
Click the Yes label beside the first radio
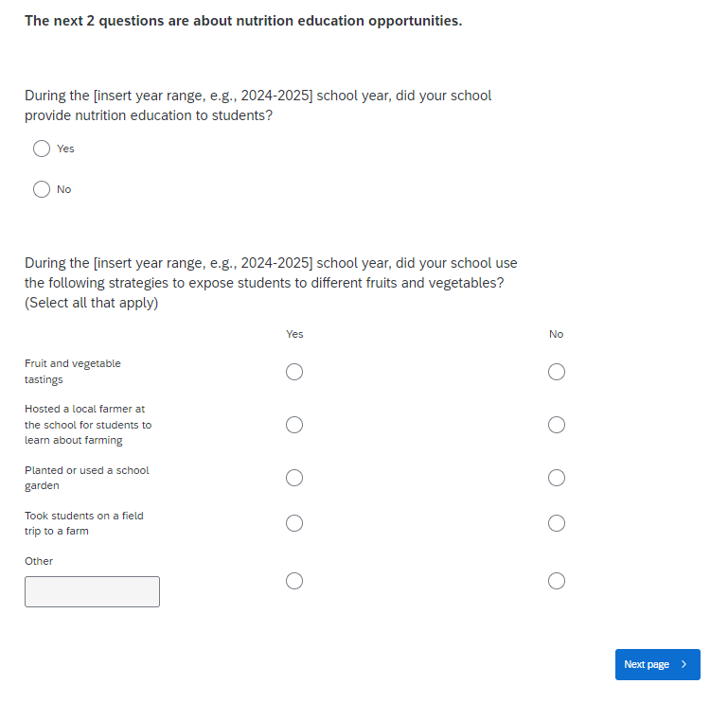(x=65, y=149)
